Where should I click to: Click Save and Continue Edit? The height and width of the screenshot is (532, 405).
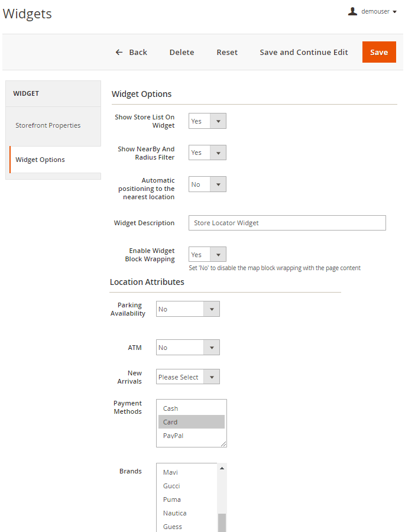coord(304,52)
